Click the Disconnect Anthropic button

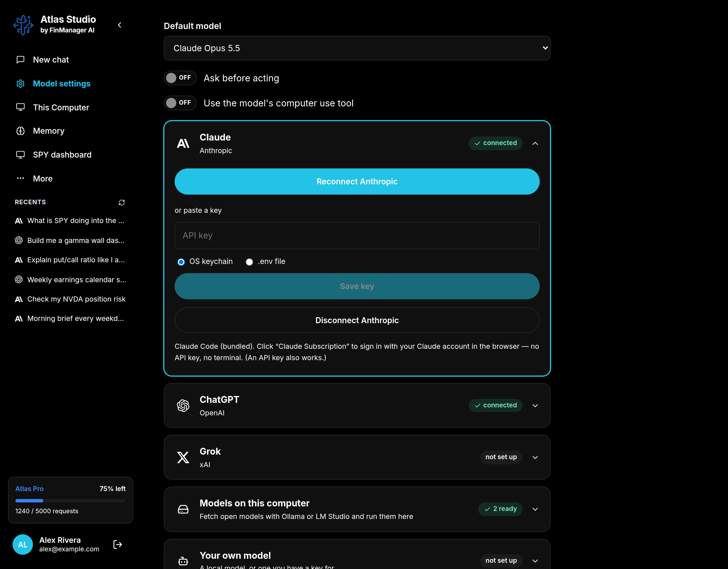click(x=357, y=320)
